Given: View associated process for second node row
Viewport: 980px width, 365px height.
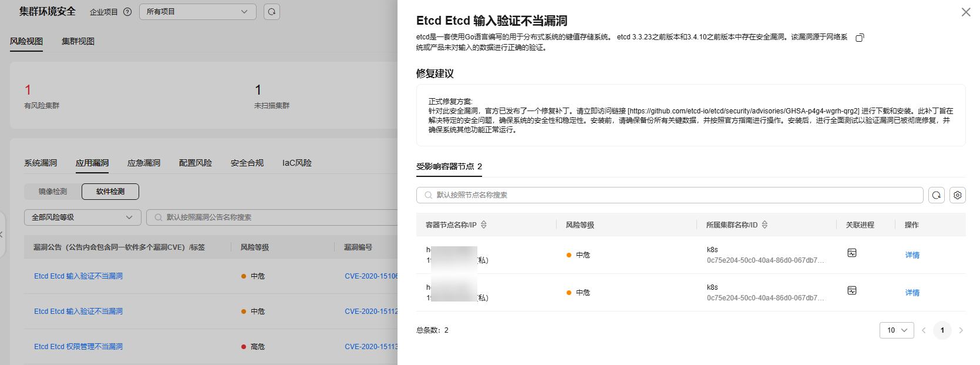Looking at the screenshot, I should click(x=852, y=290).
